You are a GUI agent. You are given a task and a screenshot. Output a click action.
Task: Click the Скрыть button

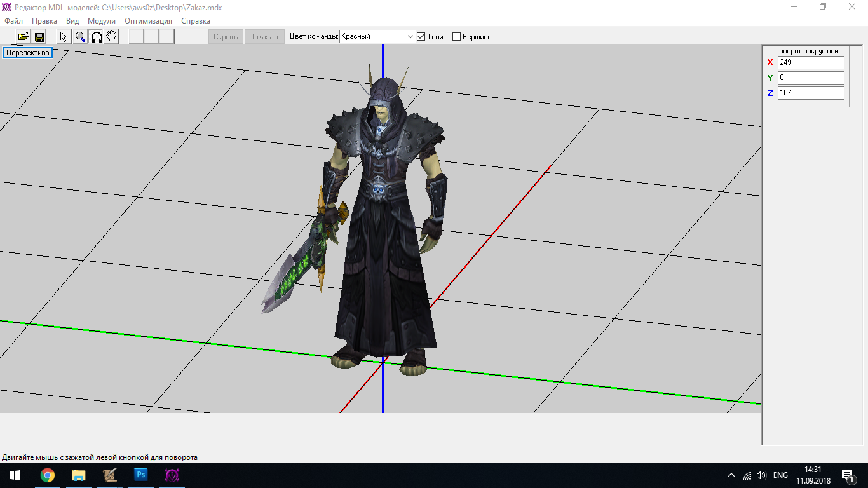pos(226,37)
